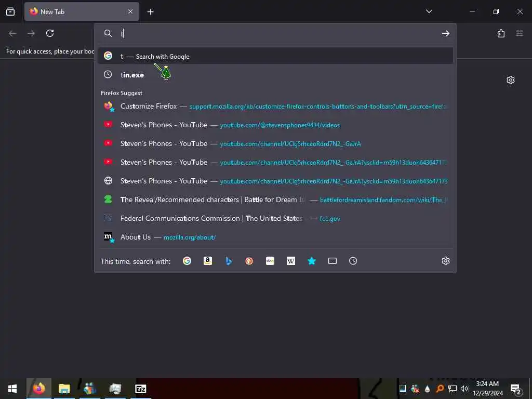Search this time with DuckDuckGo

point(249,261)
